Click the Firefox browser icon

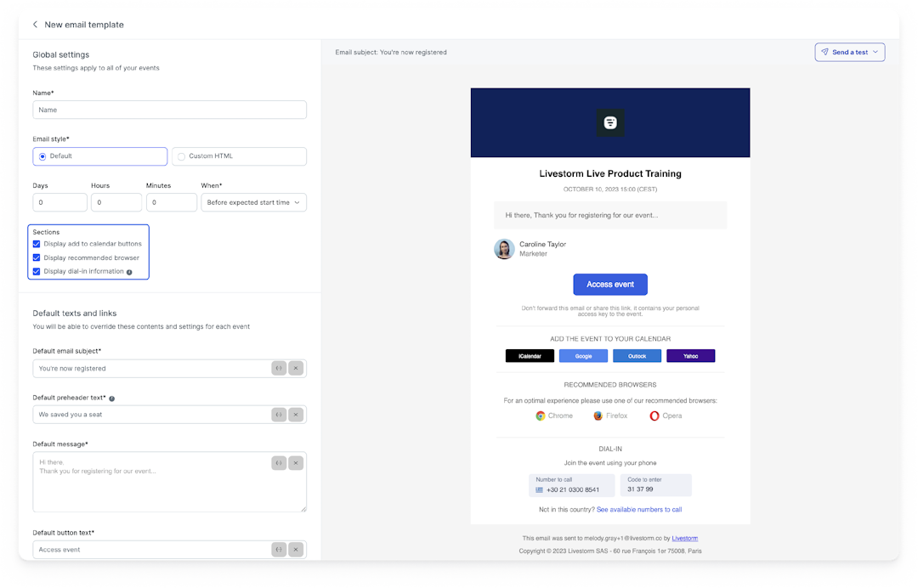click(598, 416)
